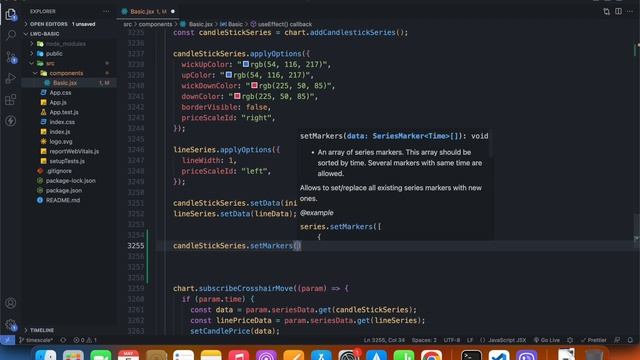The height and width of the screenshot is (360, 640).
Task: Open App.css file
Action: [60, 93]
